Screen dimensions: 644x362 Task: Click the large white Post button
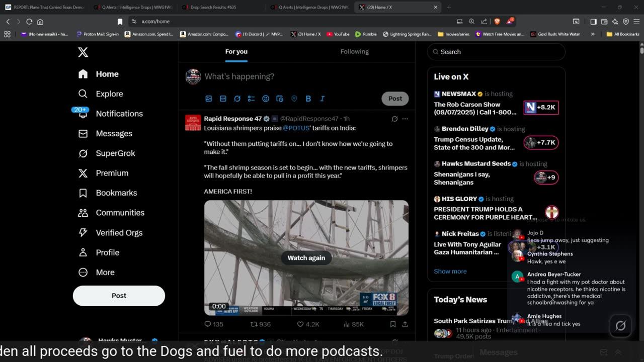(x=119, y=296)
